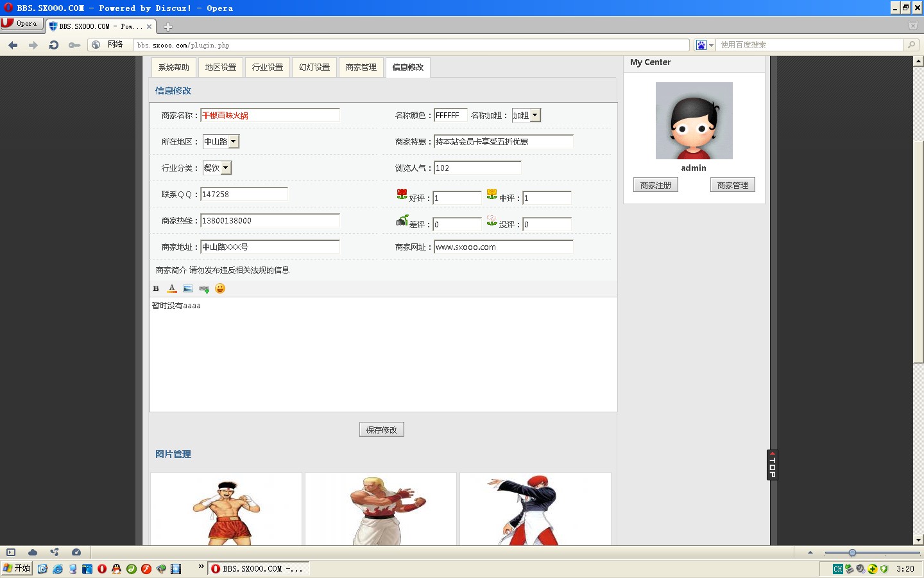This screenshot has width=924, height=578.
Task: Expand the search engine dropdown arrow
Action: click(711, 46)
